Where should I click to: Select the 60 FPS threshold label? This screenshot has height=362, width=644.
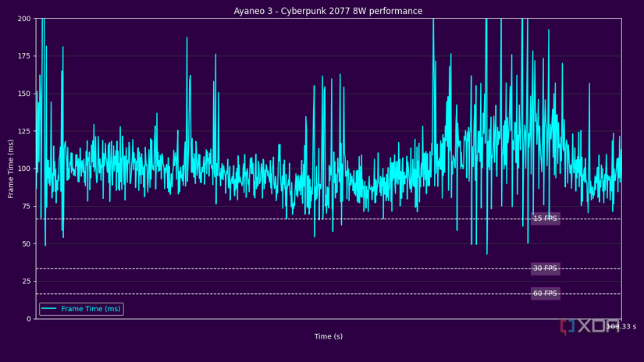[545, 293]
